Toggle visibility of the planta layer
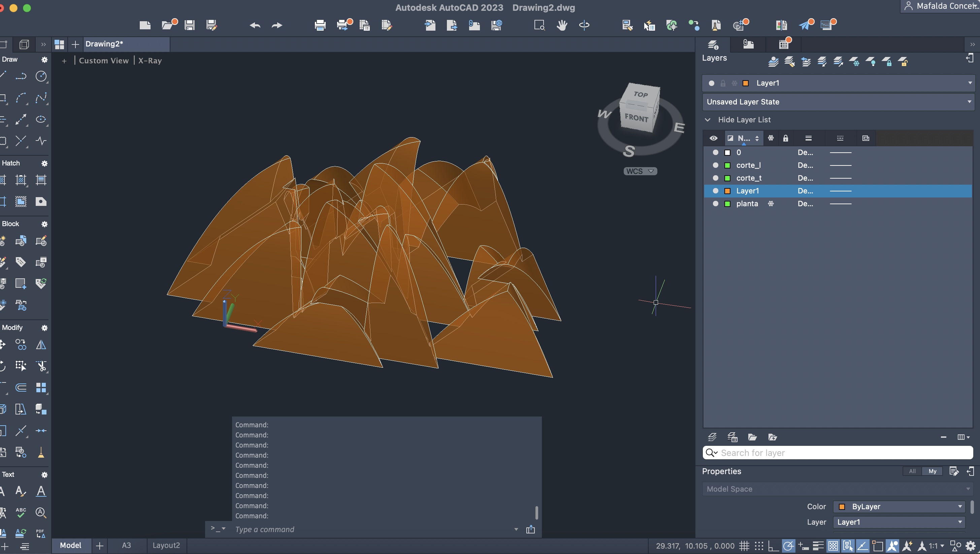Viewport: 980px width, 554px height. [x=715, y=204]
